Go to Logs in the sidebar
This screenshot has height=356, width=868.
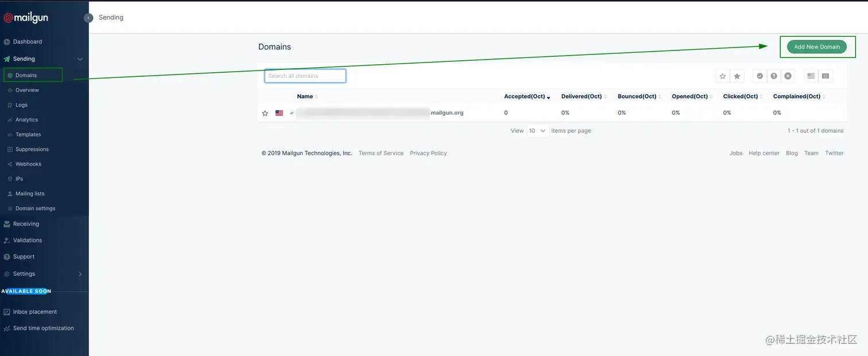[21, 105]
